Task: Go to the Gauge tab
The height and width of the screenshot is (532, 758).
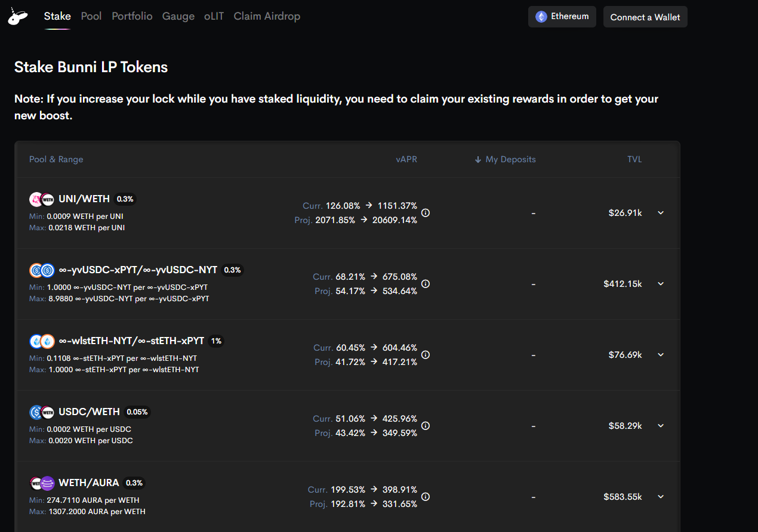Action: click(x=178, y=16)
